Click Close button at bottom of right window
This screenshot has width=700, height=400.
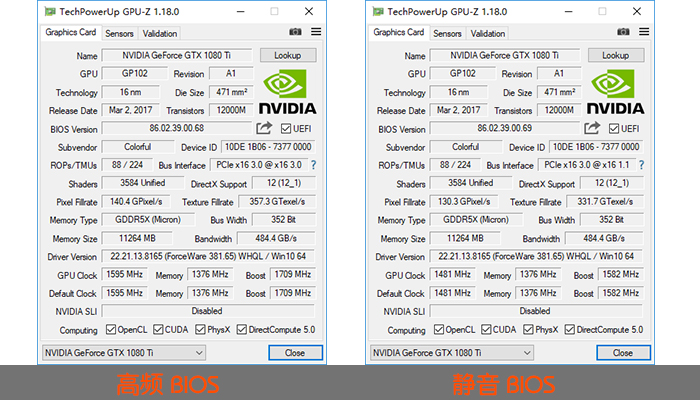tap(623, 353)
